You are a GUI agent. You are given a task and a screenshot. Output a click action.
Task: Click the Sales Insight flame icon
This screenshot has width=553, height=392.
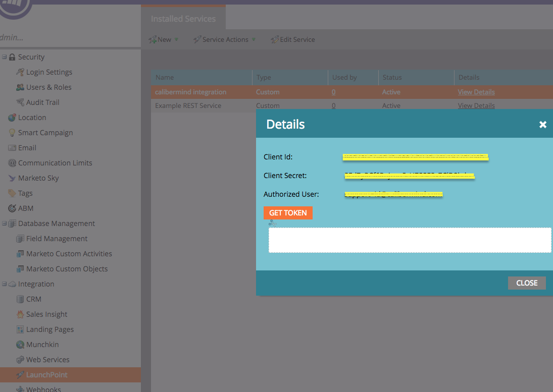click(x=20, y=314)
